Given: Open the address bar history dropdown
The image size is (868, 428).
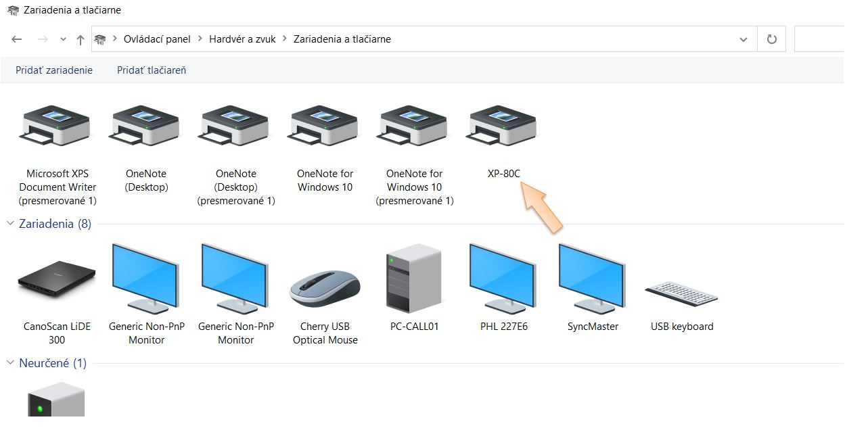Looking at the screenshot, I should (744, 39).
